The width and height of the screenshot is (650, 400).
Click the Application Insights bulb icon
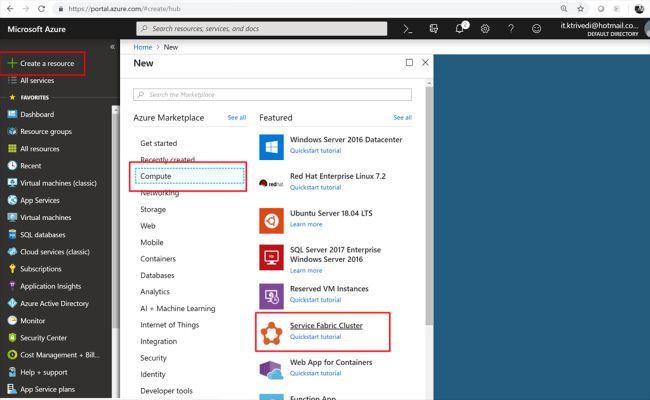tap(12, 286)
